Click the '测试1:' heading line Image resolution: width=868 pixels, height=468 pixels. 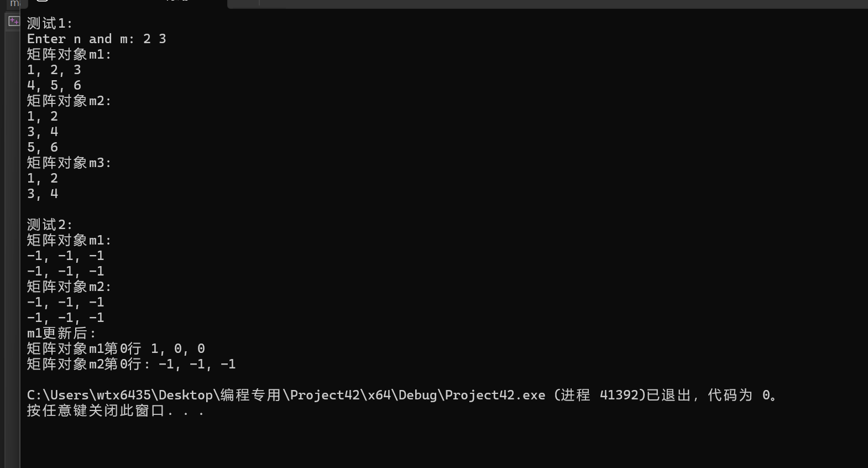[50, 23]
